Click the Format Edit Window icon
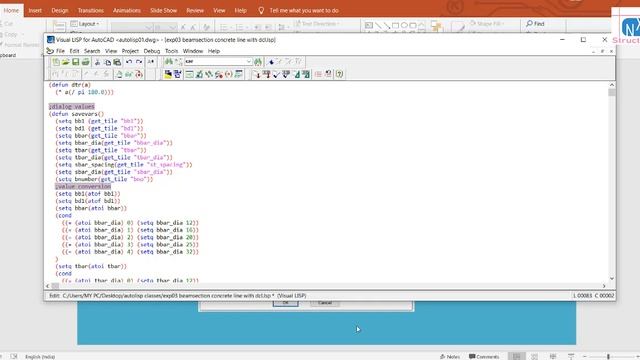640x360 pixels. click(x=296, y=74)
